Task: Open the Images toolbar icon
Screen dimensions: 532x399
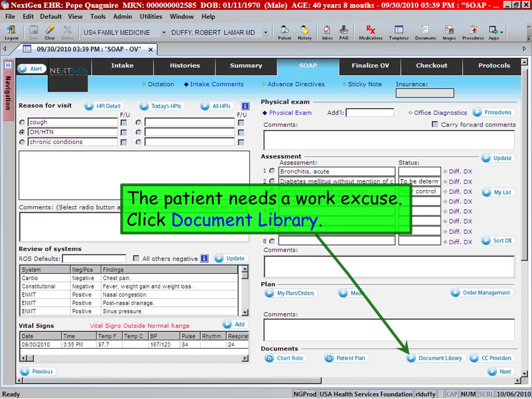Action: tap(449, 33)
